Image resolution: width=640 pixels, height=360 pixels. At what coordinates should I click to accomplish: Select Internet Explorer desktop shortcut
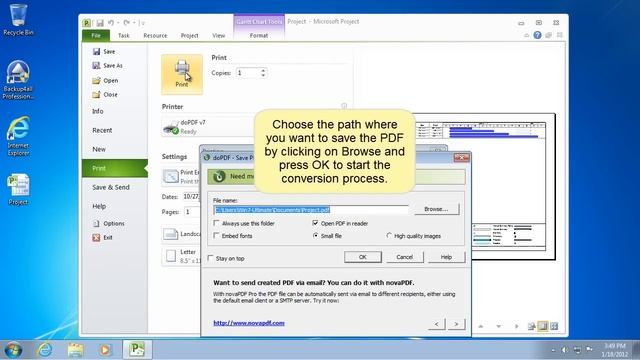click(x=18, y=136)
